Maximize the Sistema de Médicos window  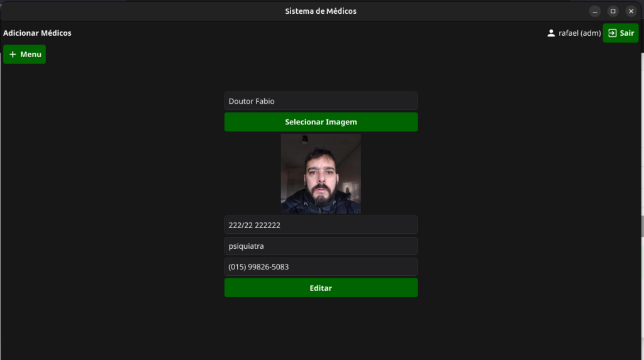pos(613,11)
